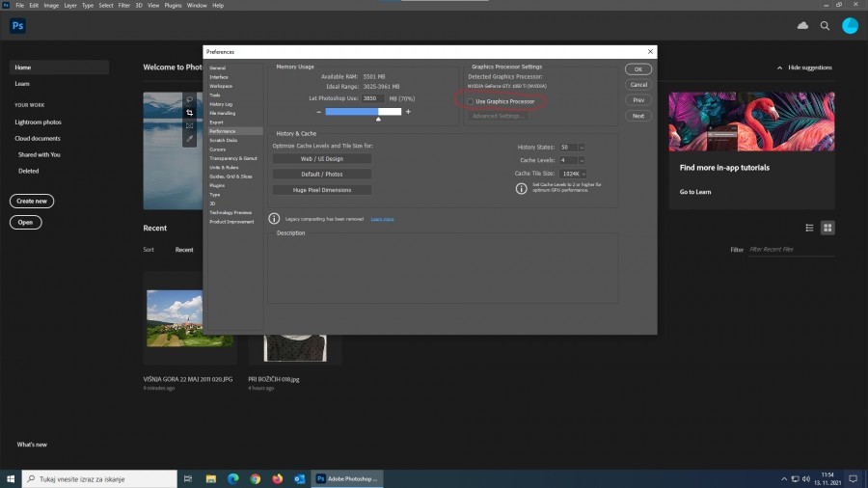Viewport: 868px width, 488px height.
Task: Click the cloud sync status icon
Action: pyautogui.click(x=802, y=26)
